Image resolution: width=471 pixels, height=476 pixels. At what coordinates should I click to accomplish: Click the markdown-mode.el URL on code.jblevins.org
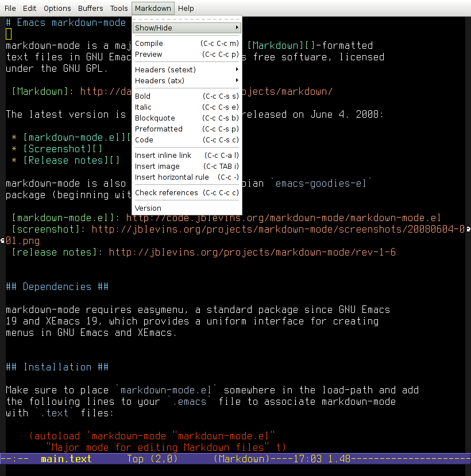pos(283,218)
